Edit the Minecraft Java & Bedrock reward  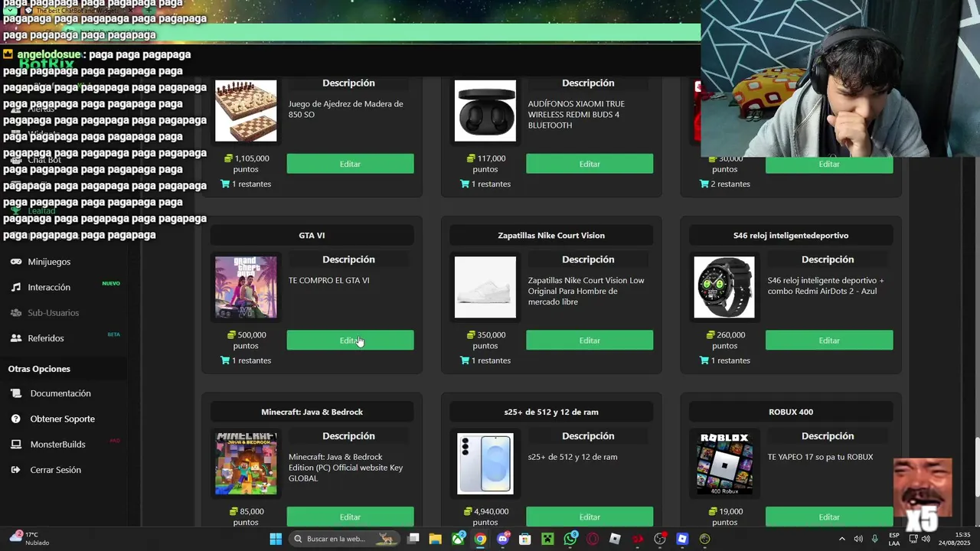(350, 517)
